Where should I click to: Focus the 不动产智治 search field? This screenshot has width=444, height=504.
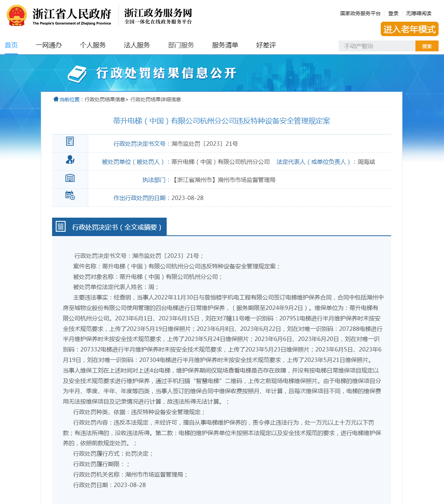(377, 46)
